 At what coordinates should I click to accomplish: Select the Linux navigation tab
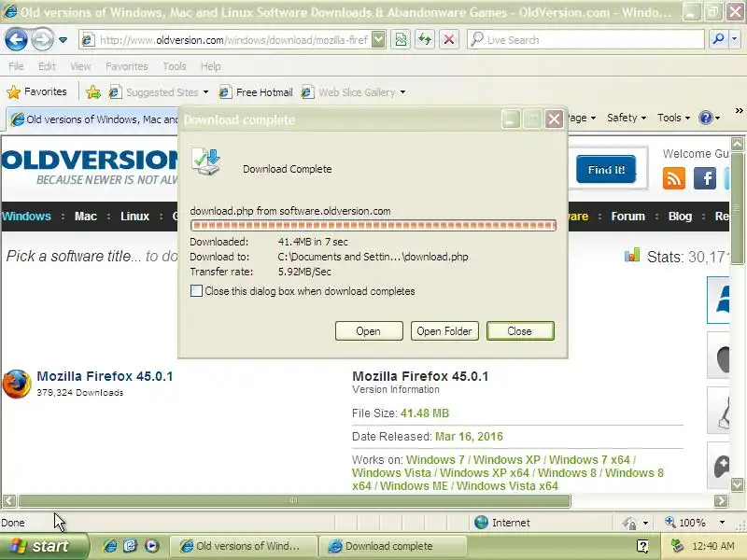click(134, 217)
